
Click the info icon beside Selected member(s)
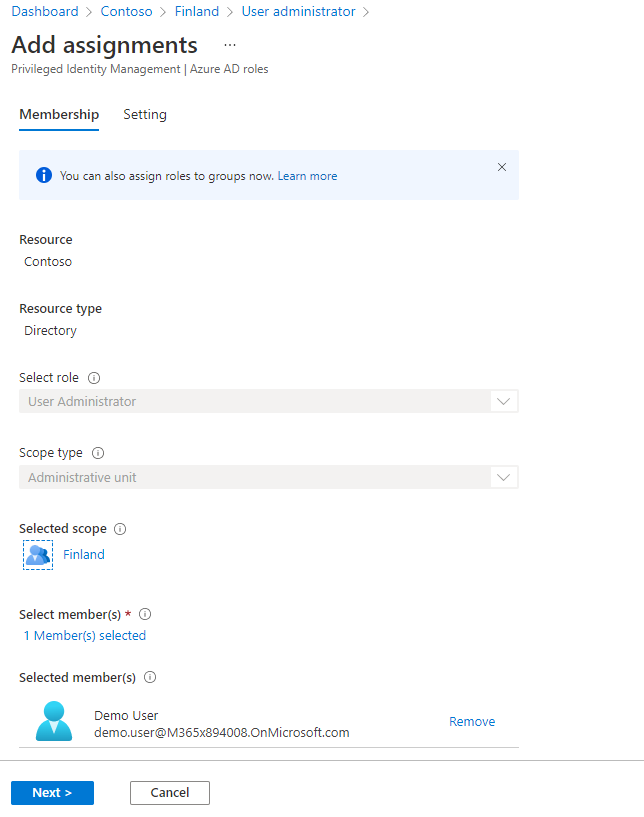pyautogui.click(x=150, y=677)
